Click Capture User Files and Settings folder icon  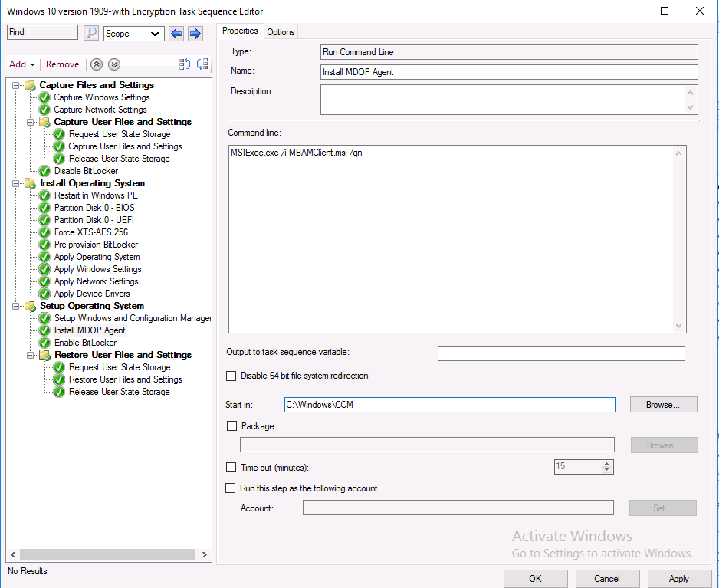coord(44,122)
